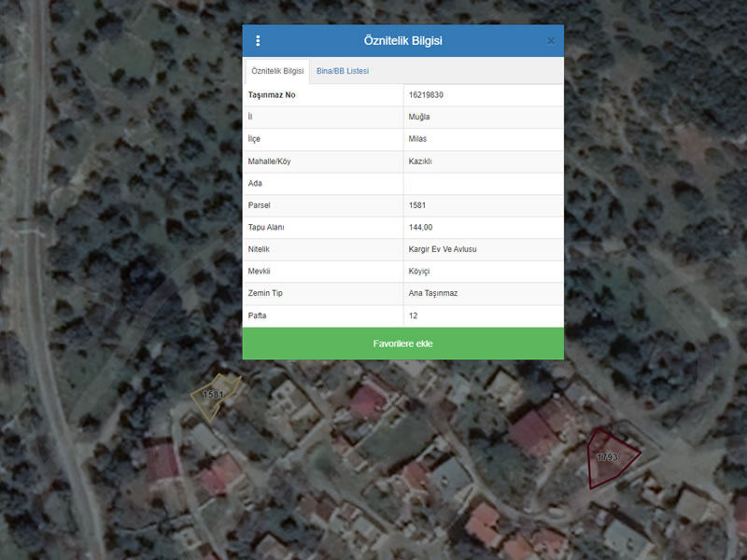The height and width of the screenshot is (560, 747).
Task: Click the İl value Muğla
Action: (419, 118)
